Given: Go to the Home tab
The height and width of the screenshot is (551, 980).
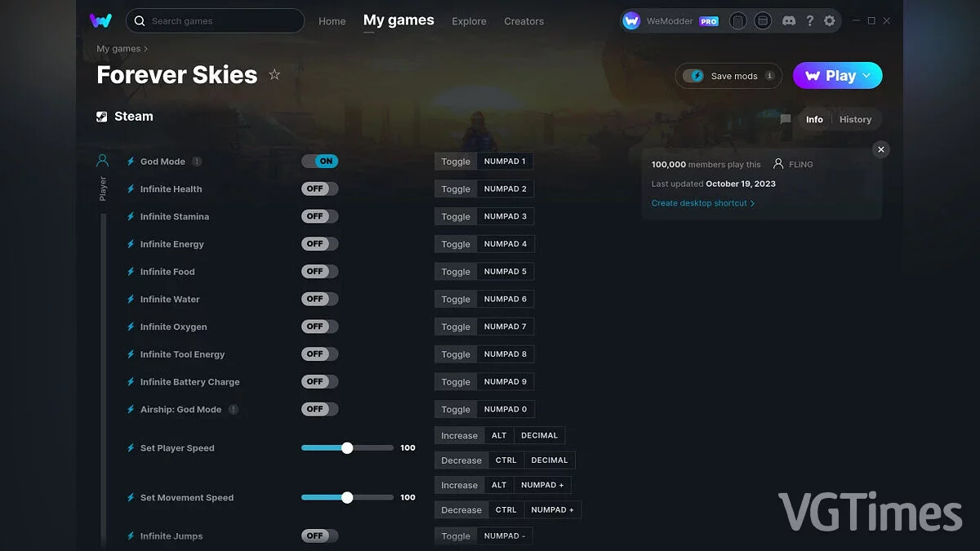Looking at the screenshot, I should pyautogui.click(x=332, y=21).
